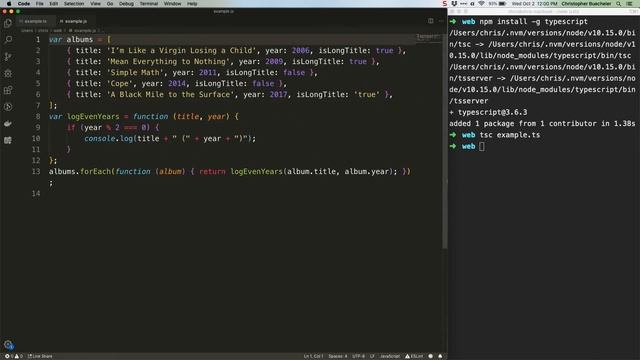The height and width of the screenshot is (360, 640).
Task: Open the Debug view with bug icon
Action: point(8,73)
